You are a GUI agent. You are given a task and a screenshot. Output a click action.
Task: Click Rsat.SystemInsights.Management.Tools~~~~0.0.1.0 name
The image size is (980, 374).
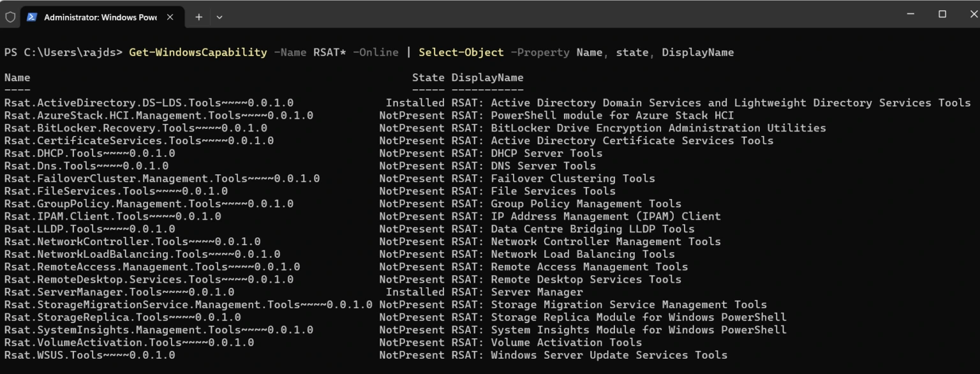click(x=159, y=330)
